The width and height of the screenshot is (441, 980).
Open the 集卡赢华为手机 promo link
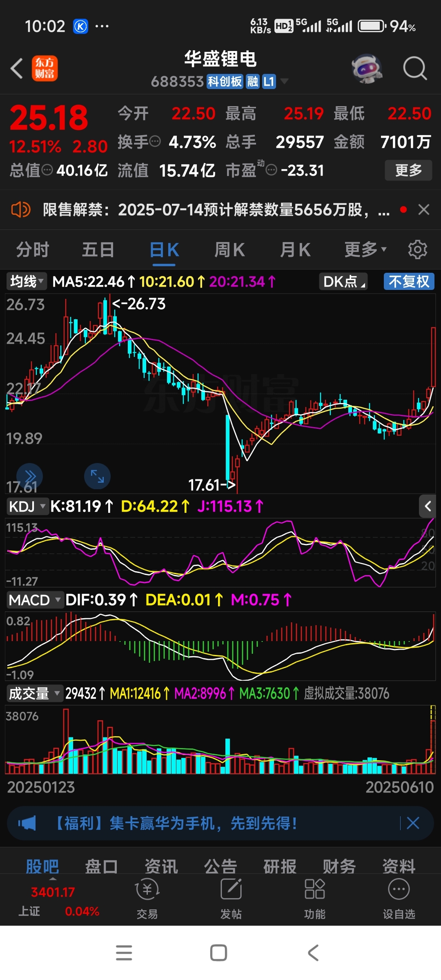coord(176,823)
